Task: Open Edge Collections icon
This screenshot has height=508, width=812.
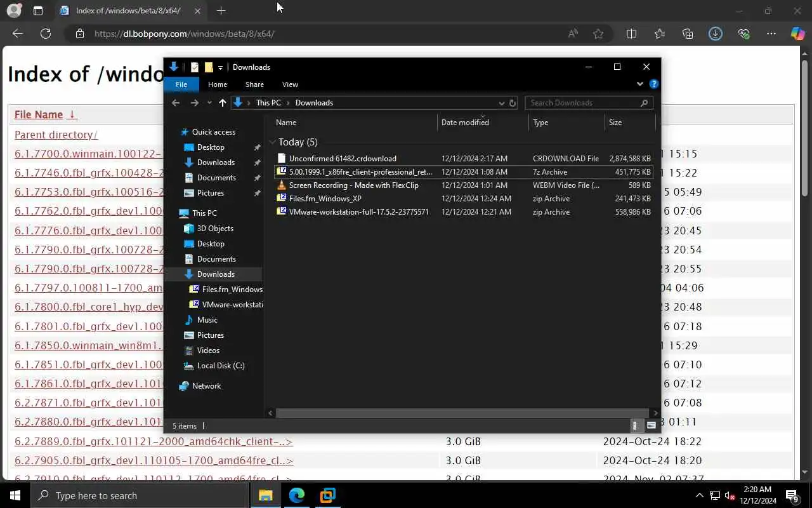Action: click(688, 34)
